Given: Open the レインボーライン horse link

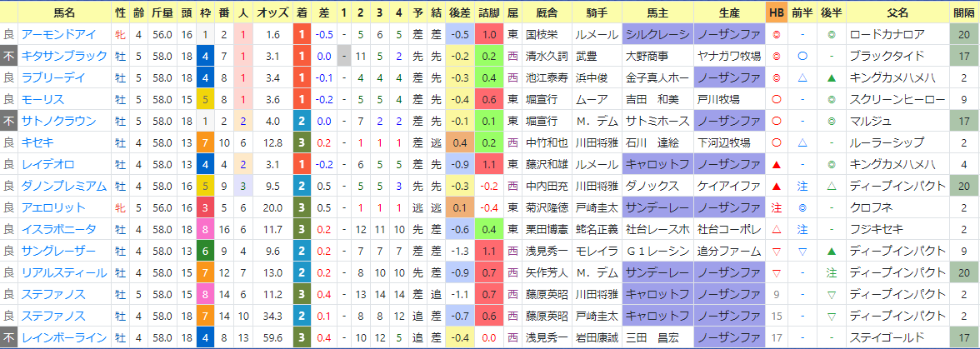Looking at the screenshot, I should point(64,338).
